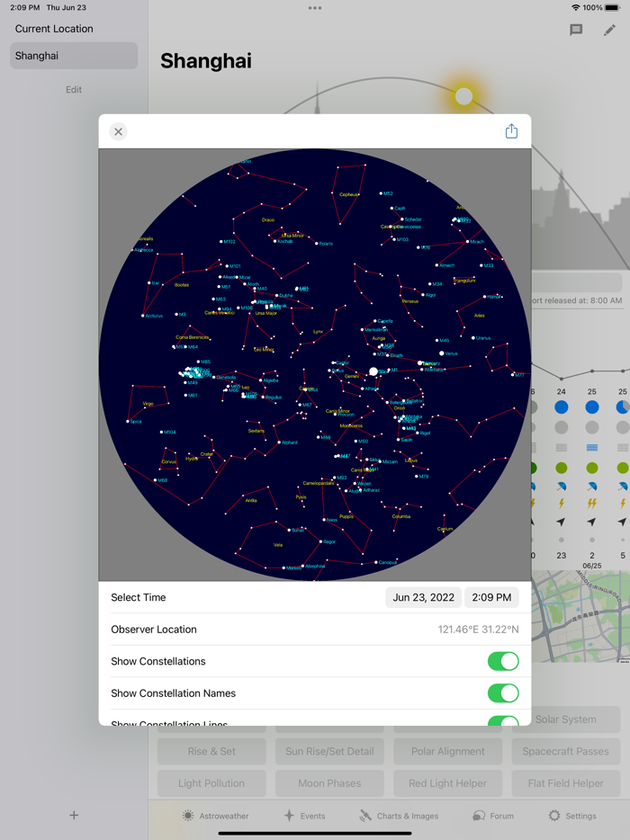Open the Flat Field Helper
Image resolution: width=630 pixels, height=840 pixels.
(566, 783)
